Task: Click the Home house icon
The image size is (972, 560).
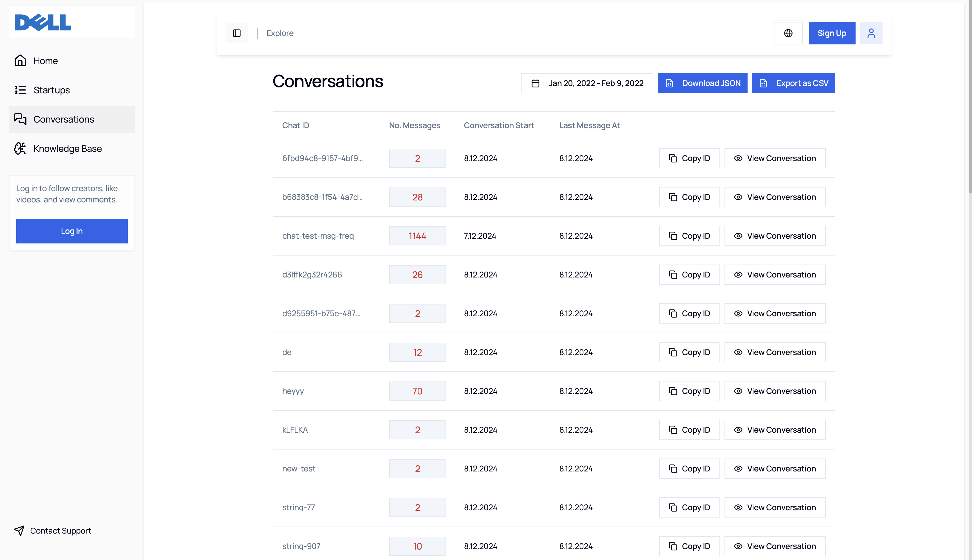Action: click(x=20, y=61)
